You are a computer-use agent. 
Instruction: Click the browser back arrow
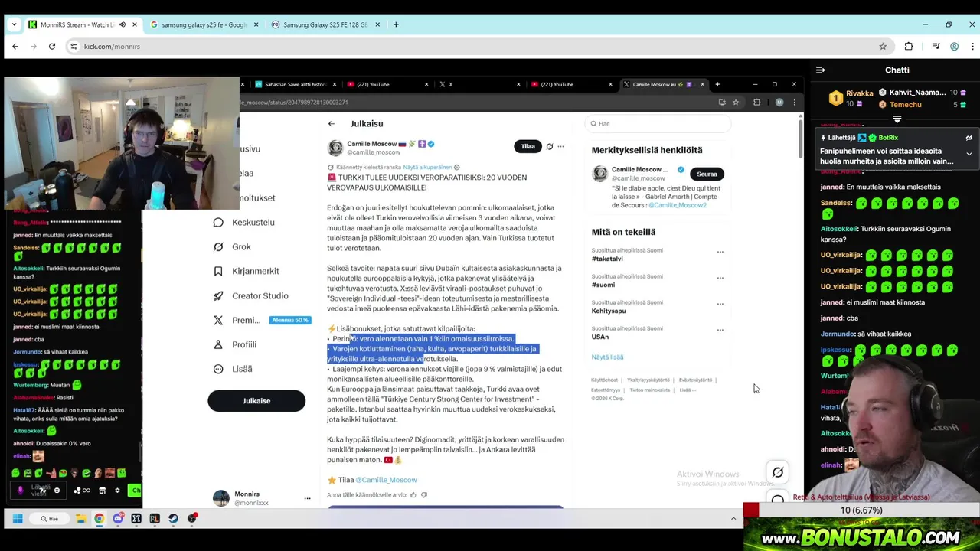[x=15, y=47]
